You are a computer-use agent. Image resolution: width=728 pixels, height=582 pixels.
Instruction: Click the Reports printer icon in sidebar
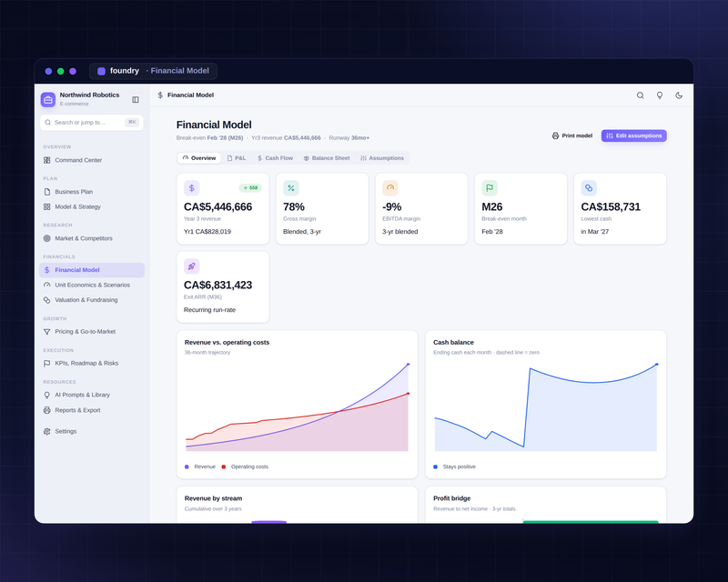pos(47,410)
